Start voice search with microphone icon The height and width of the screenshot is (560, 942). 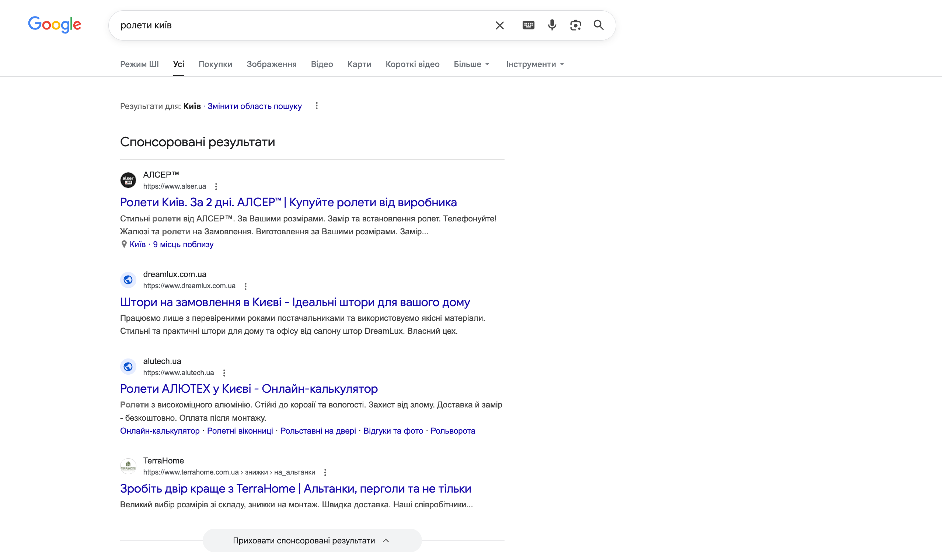[552, 25]
